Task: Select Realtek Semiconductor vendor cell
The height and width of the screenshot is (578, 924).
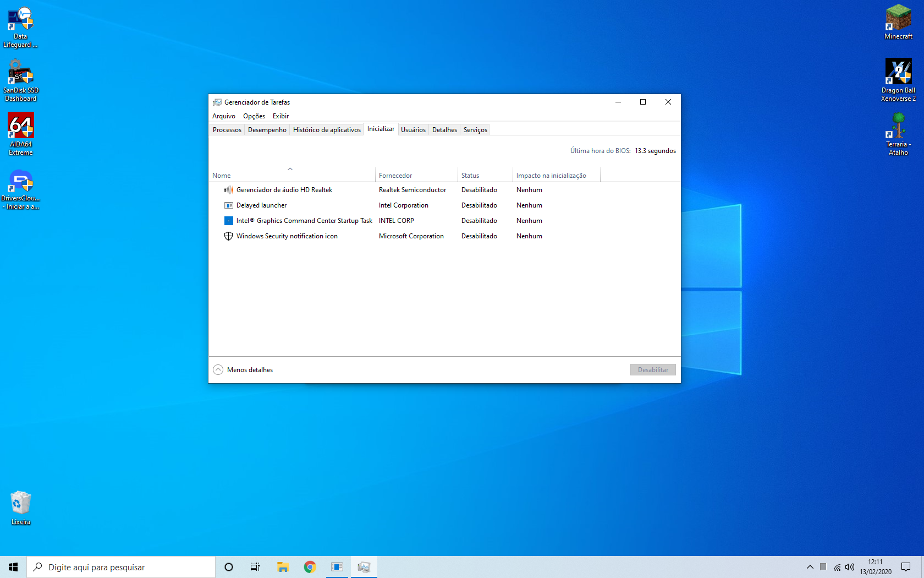Action: (413, 190)
